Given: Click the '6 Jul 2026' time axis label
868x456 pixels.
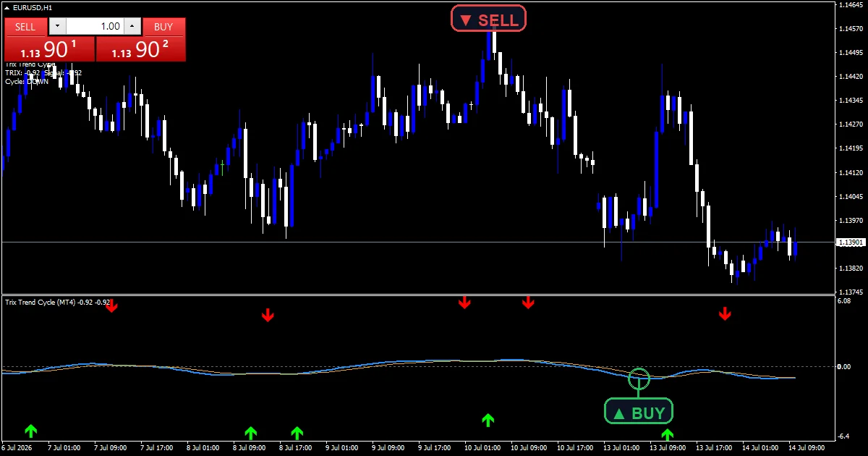Looking at the screenshot, I should click(17, 448).
